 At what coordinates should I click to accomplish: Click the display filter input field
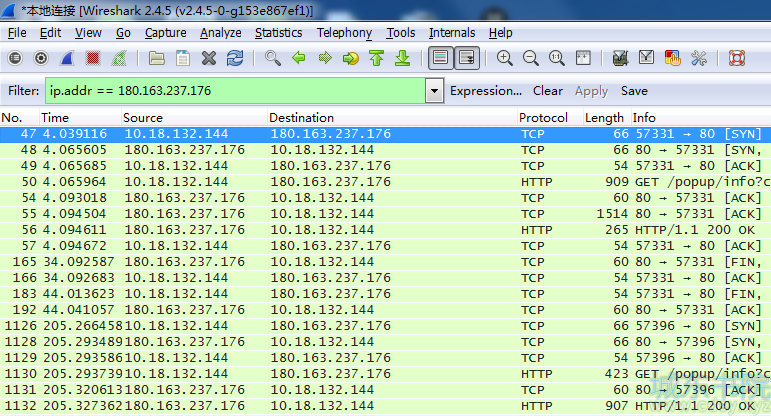[x=235, y=91]
